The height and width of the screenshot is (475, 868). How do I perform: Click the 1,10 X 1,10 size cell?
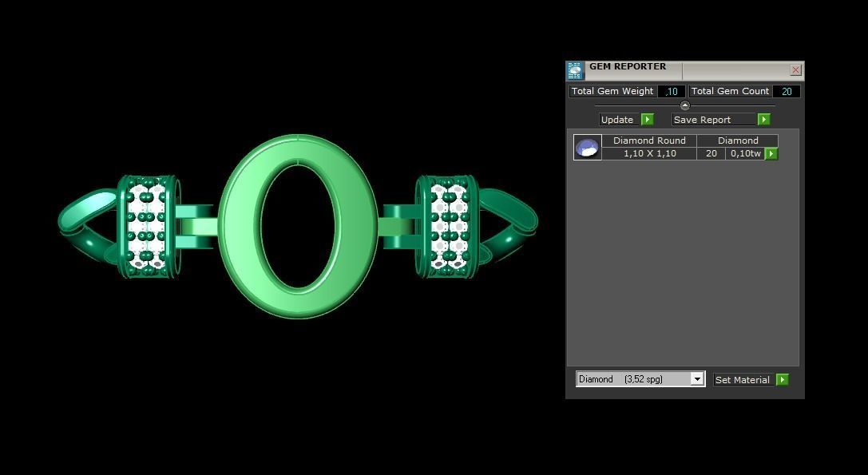(649, 154)
